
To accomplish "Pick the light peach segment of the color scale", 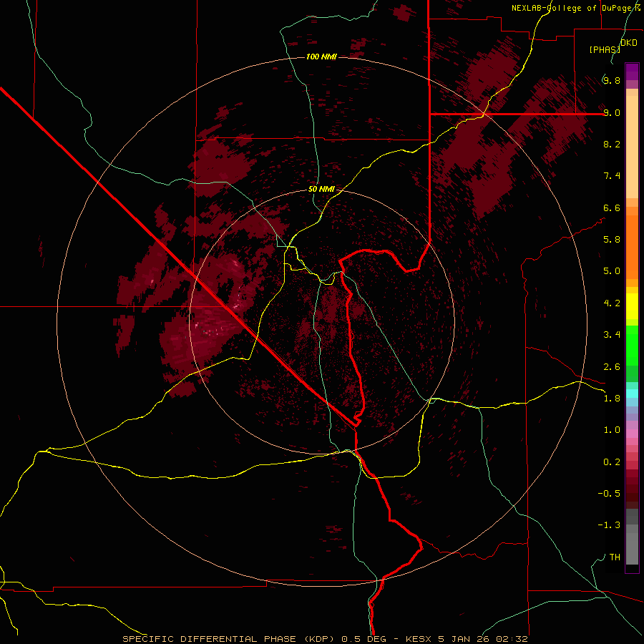I will (x=632, y=147).
